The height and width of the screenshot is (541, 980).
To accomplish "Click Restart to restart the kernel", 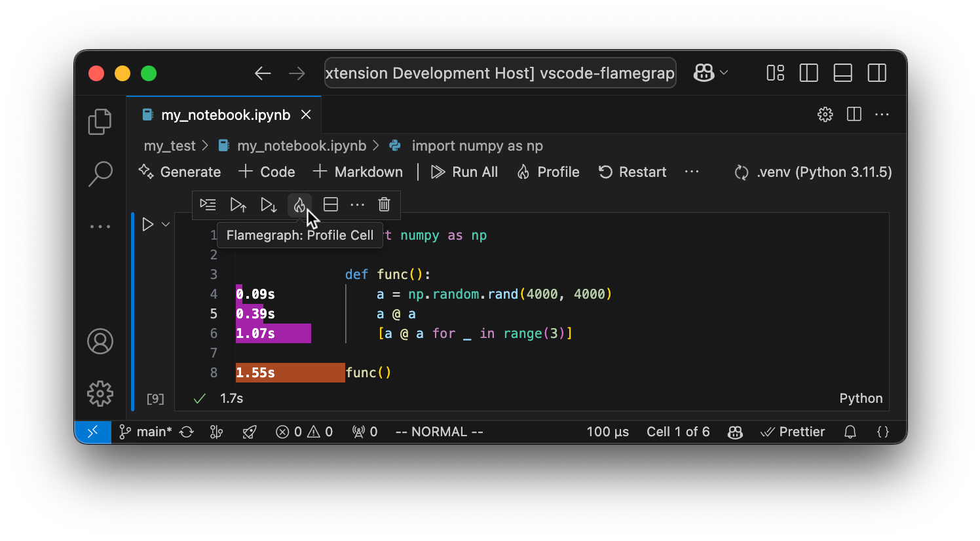I will [631, 172].
